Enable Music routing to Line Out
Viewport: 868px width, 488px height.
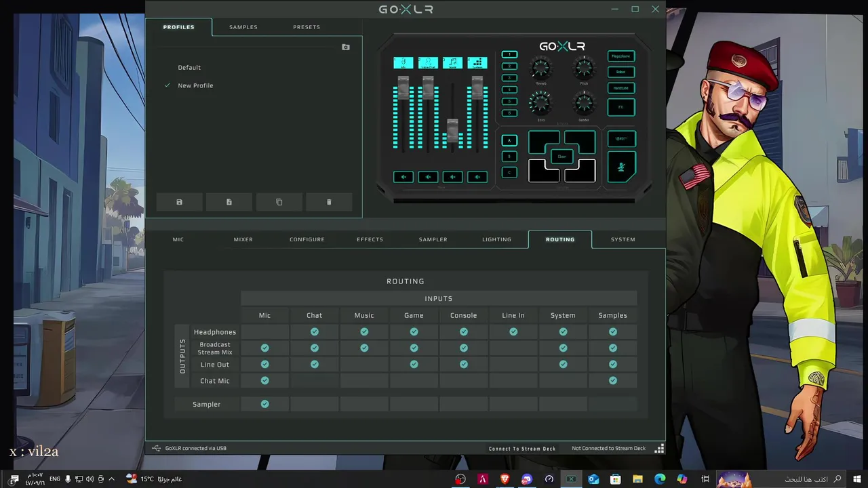pyautogui.click(x=364, y=364)
